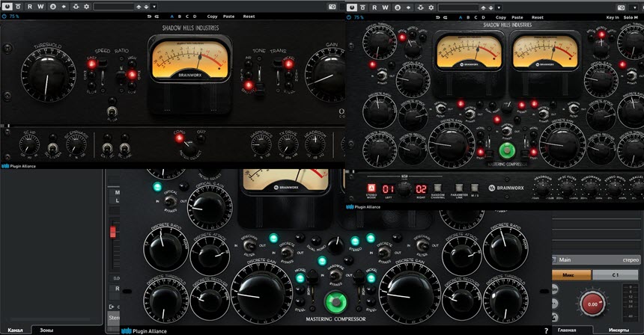Toggle M/S button in dual-meter compressor strip
644x335 pixels.
(x=474, y=188)
